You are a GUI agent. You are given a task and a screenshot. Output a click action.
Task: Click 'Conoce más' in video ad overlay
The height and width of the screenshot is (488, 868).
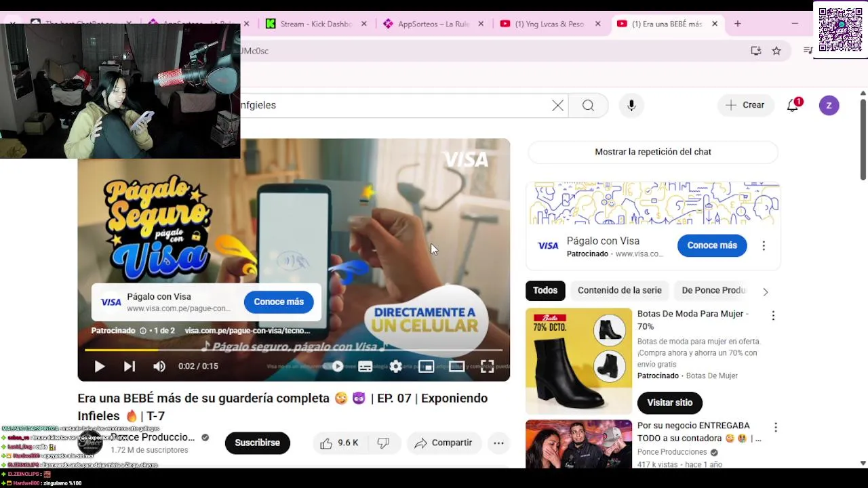(279, 302)
